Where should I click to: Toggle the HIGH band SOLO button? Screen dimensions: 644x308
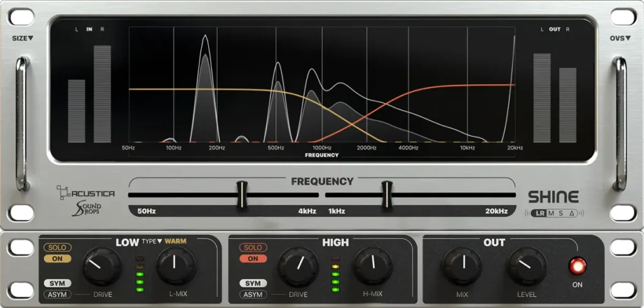pos(253,248)
